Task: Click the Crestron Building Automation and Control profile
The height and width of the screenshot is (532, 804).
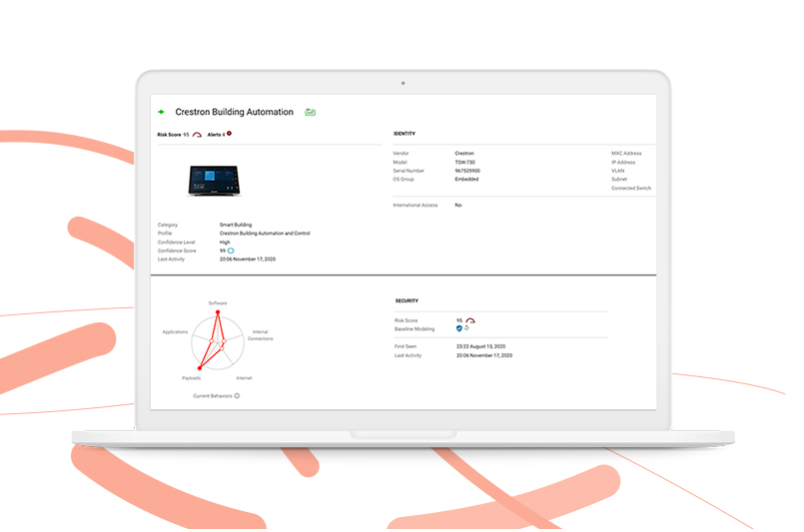Action: 265,234
